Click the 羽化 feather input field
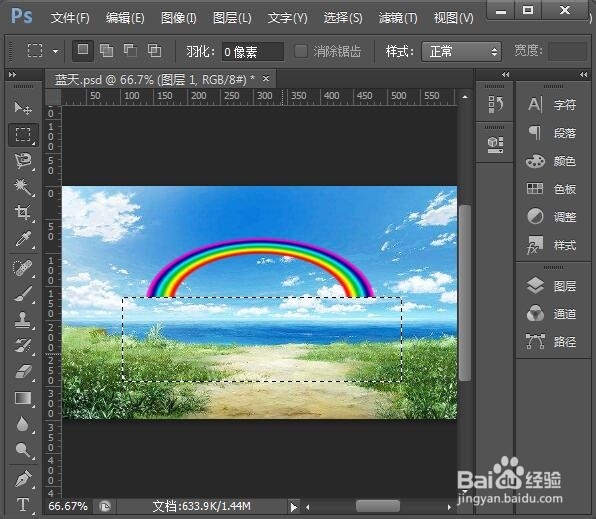 [x=253, y=51]
